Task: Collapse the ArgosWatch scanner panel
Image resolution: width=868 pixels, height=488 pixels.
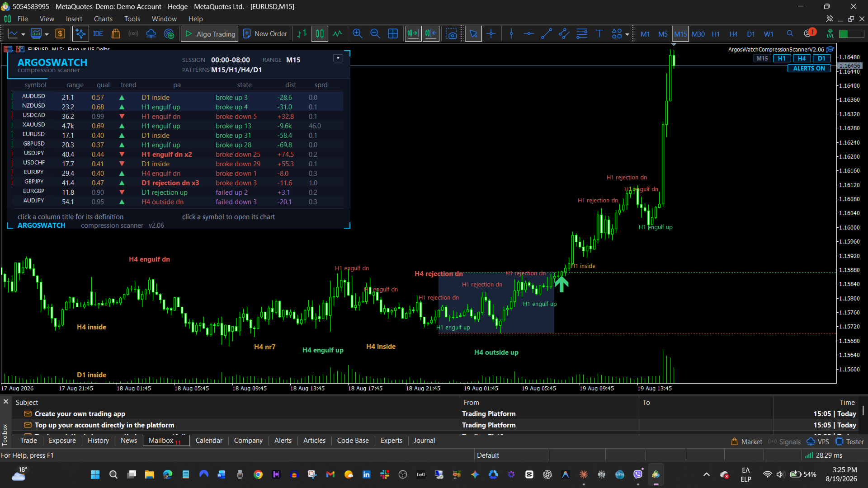Action: (338, 58)
